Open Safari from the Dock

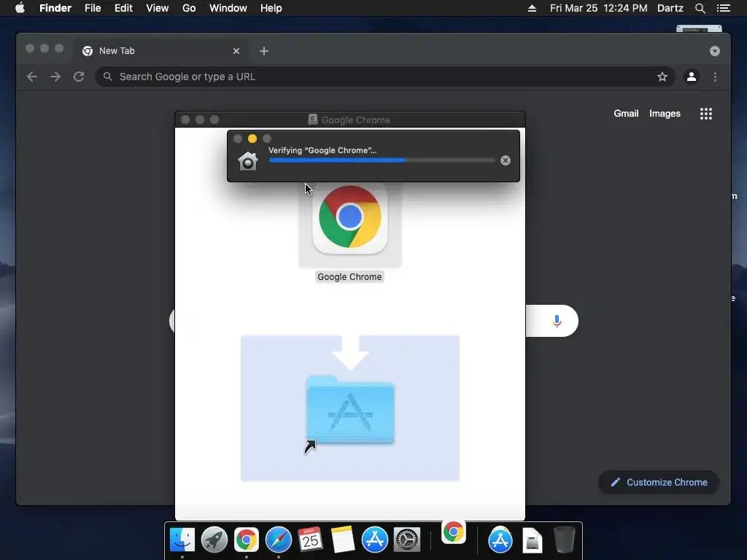pos(278,540)
